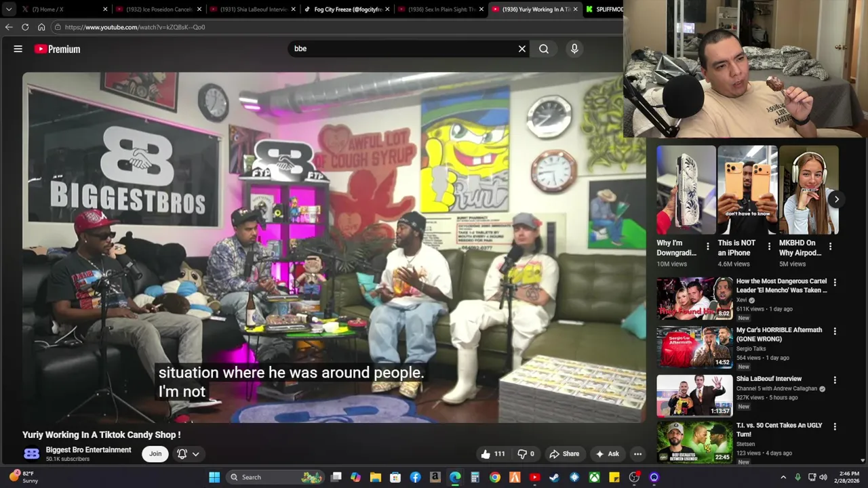Open options for 'This is NOT an iPhone' short

(x=769, y=247)
